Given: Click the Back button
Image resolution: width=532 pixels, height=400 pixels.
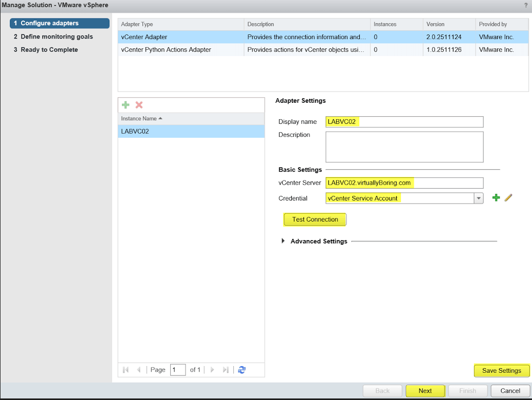Looking at the screenshot, I should [x=382, y=391].
